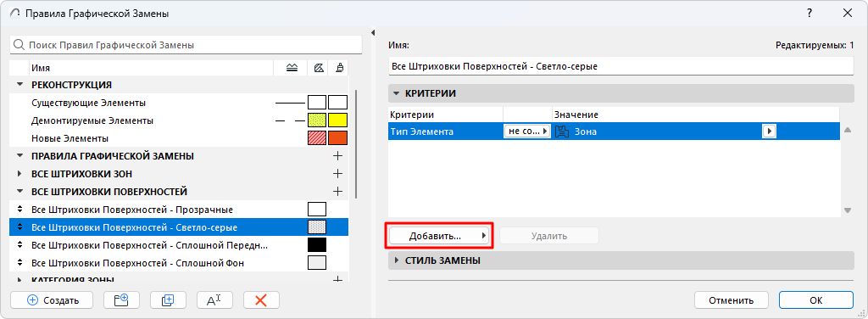The image size is (868, 319).
Task: Click solid line sample of Существующие Элементы
Action: (291, 103)
